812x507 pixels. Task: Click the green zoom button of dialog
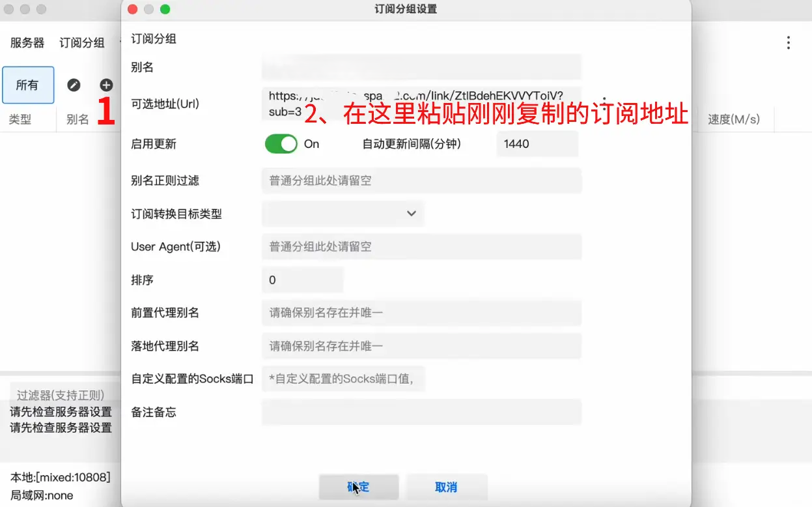(x=165, y=9)
